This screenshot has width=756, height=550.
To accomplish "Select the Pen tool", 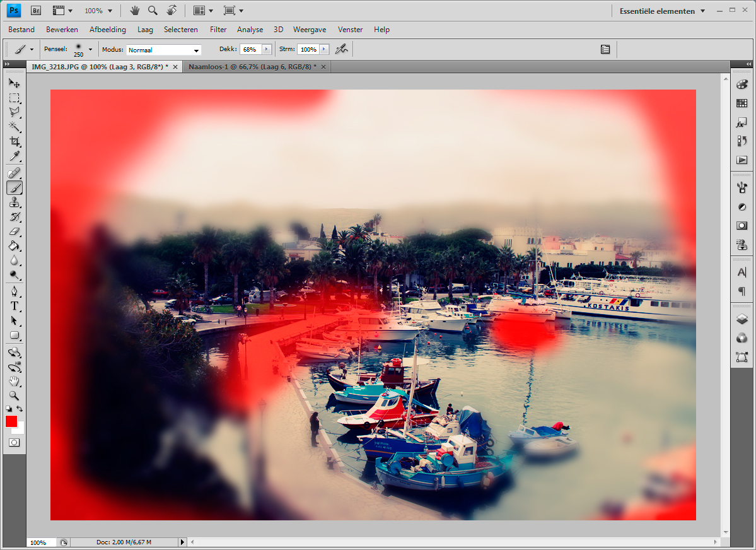I will 15,291.
